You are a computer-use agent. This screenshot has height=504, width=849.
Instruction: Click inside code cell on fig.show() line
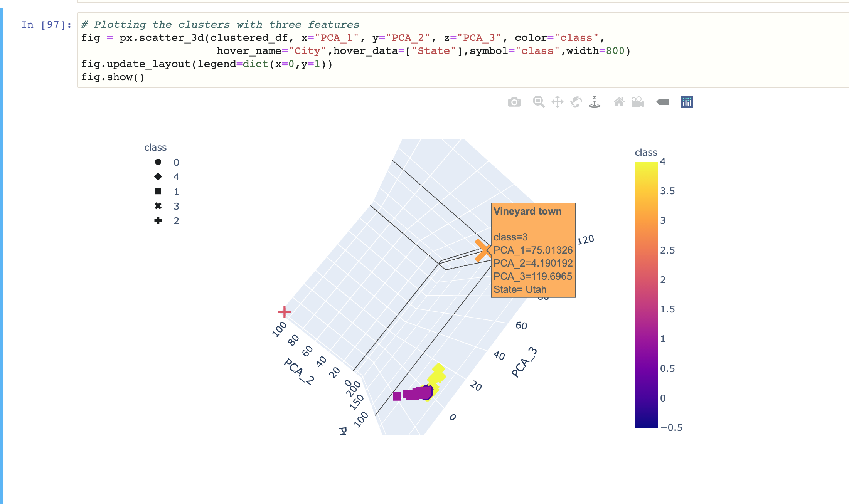pos(113,77)
